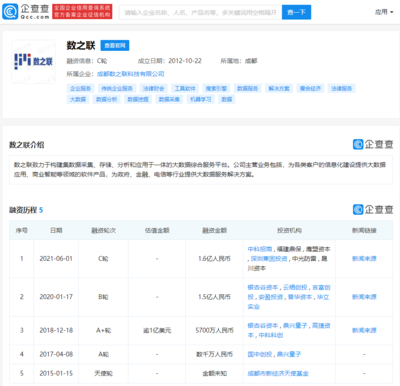Select the 传统企业服务 tag
This screenshot has height=386, width=400.
(x=117, y=88)
